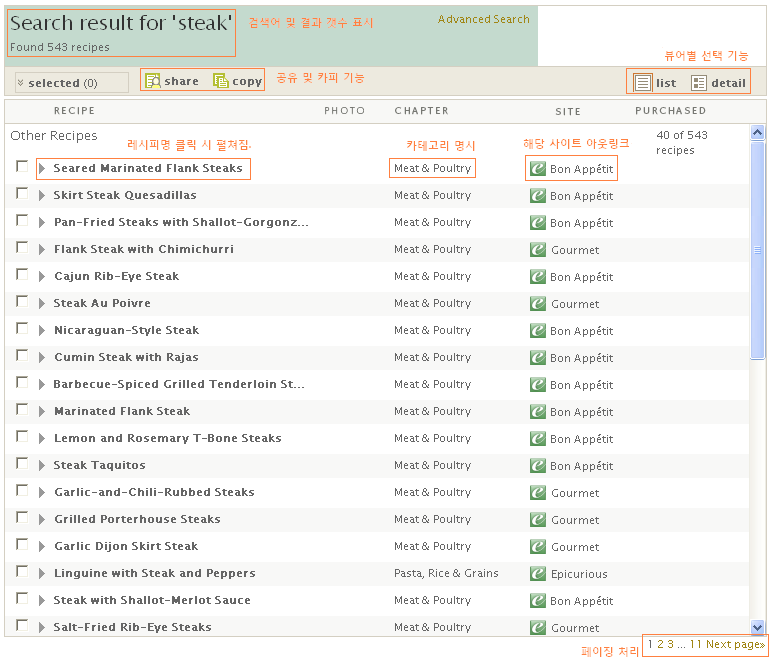Viewport: 774px width, 663px height.
Task: Open site icon for Garlic Dijon Skirt Steak
Action: click(x=538, y=546)
